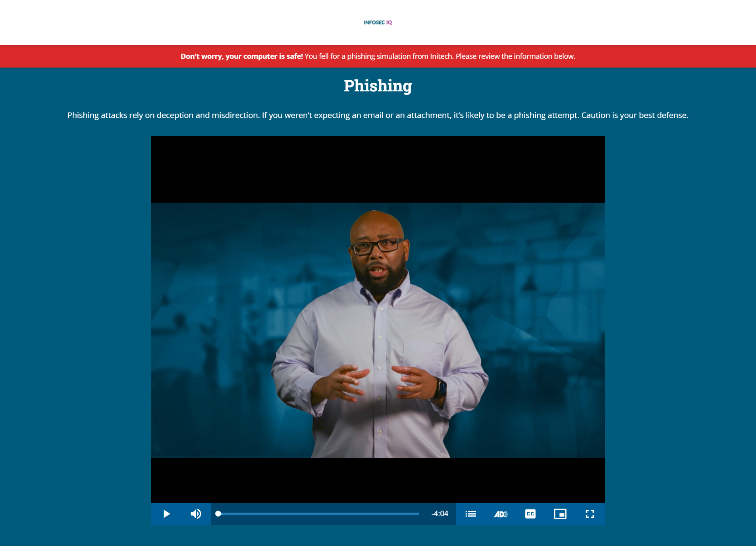Enter fullscreen mode for the video

pyautogui.click(x=590, y=514)
